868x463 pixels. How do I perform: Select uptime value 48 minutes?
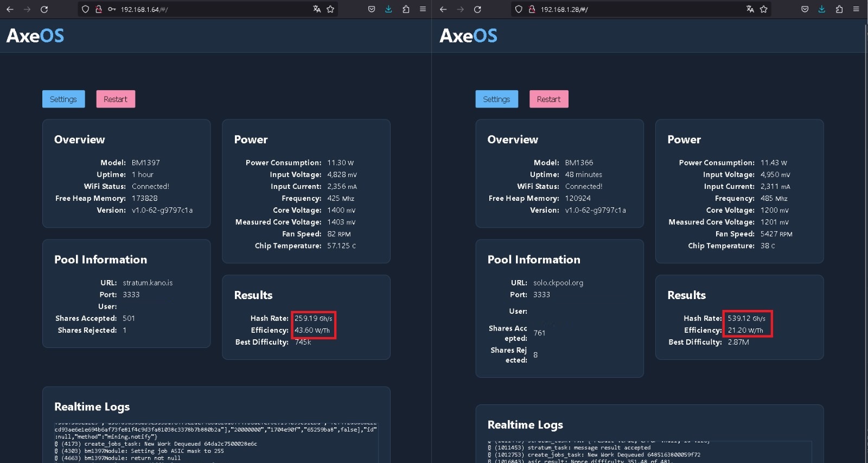pos(584,175)
